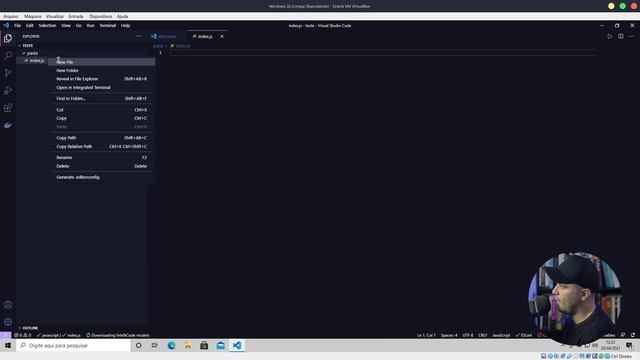Viewport: 640px width, 360px height.
Task: Open editor More Actions ellipsis
Action: (x=631, y=36)
